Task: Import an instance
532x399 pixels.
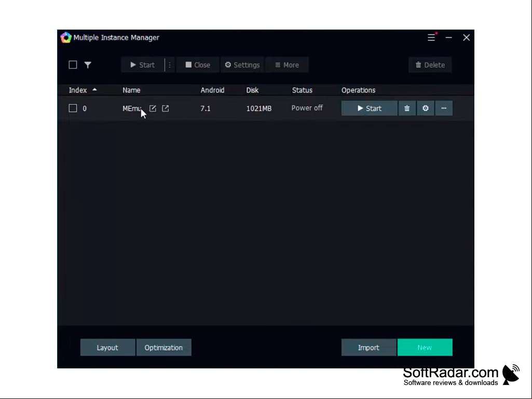Action: click(x=369, y=348)
